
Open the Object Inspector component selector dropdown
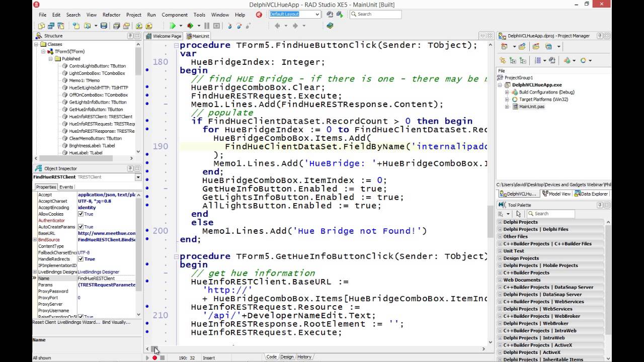pyautogui.click(x=138, y=177)
